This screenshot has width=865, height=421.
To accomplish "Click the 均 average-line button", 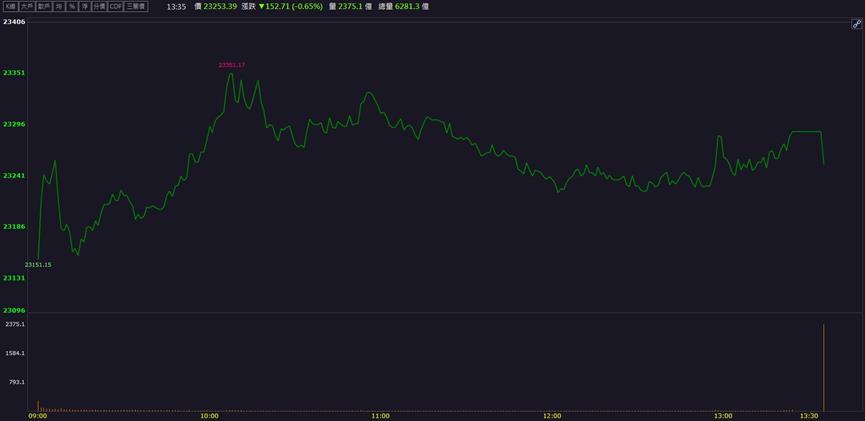I will 58,7.
